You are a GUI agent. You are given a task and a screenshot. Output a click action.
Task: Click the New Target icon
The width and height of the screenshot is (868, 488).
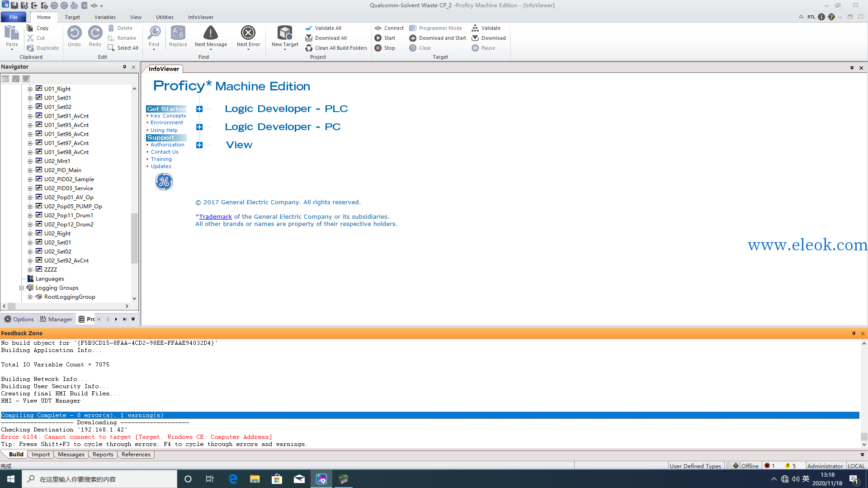[x=285, y=33]
